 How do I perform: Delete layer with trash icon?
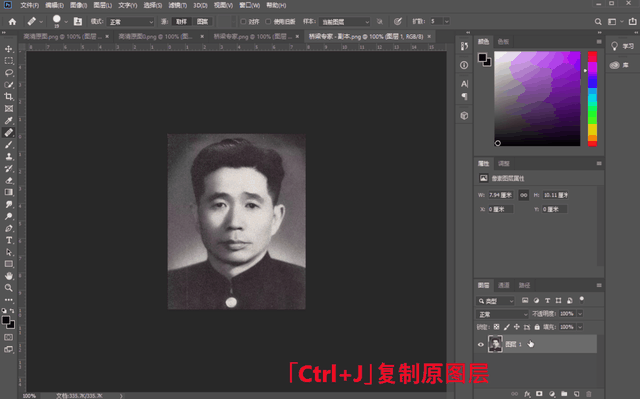(589, 394)
